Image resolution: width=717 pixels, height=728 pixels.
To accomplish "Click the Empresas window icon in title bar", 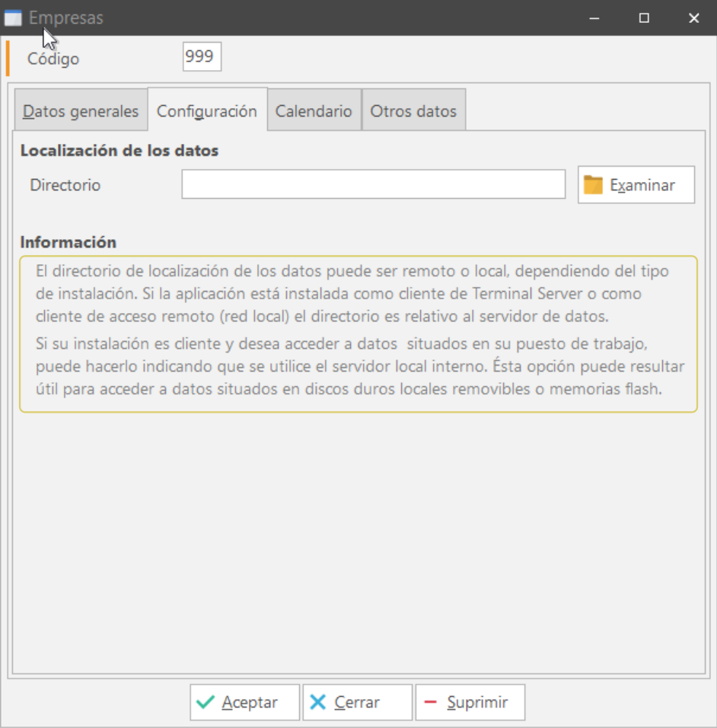I will click(13, 18).
